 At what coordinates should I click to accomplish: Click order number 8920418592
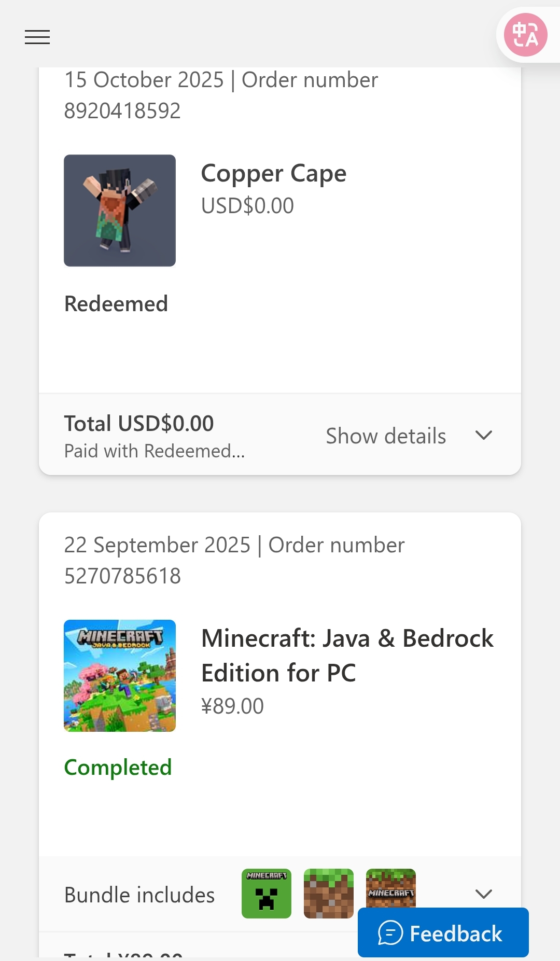(122, 111)
